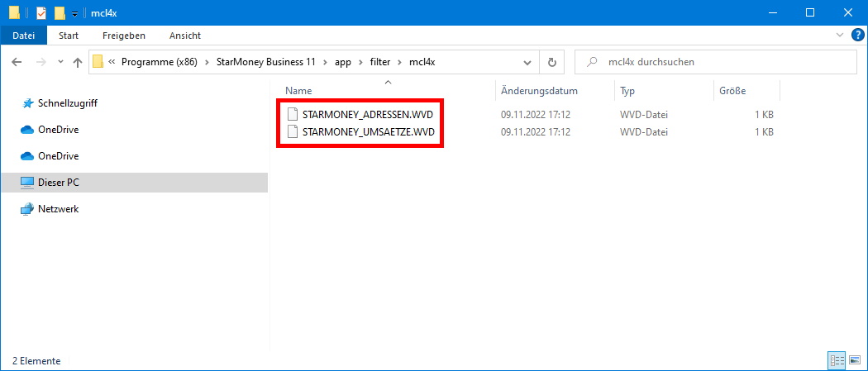
Task: Navigate to filter breadcrumb segment
Action: tap(379, 63)
